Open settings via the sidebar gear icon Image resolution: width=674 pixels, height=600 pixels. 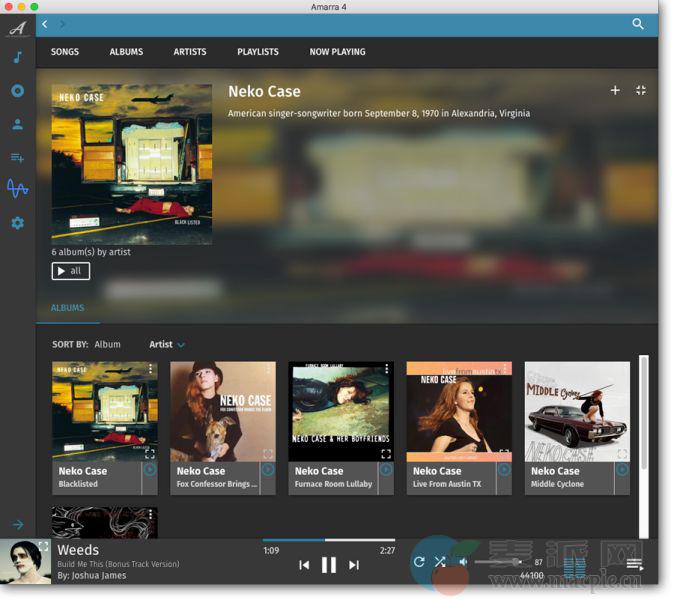coord(17,222)
